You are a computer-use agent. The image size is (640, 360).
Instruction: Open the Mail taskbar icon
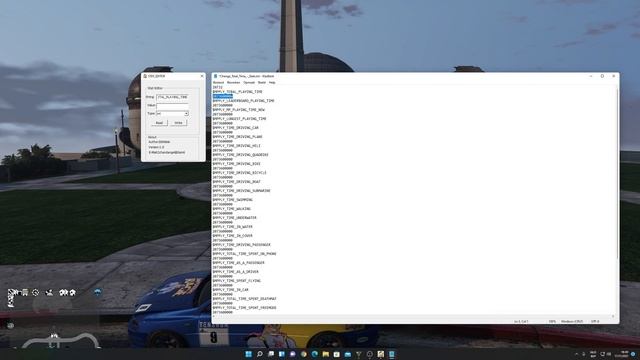click(x=348, y=354)
